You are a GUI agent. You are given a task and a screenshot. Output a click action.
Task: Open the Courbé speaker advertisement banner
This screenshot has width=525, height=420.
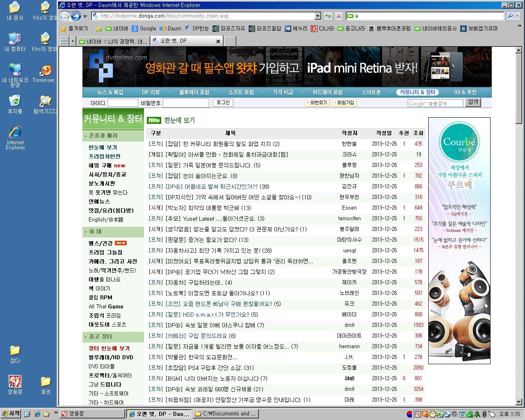click(x=459, y=241)
